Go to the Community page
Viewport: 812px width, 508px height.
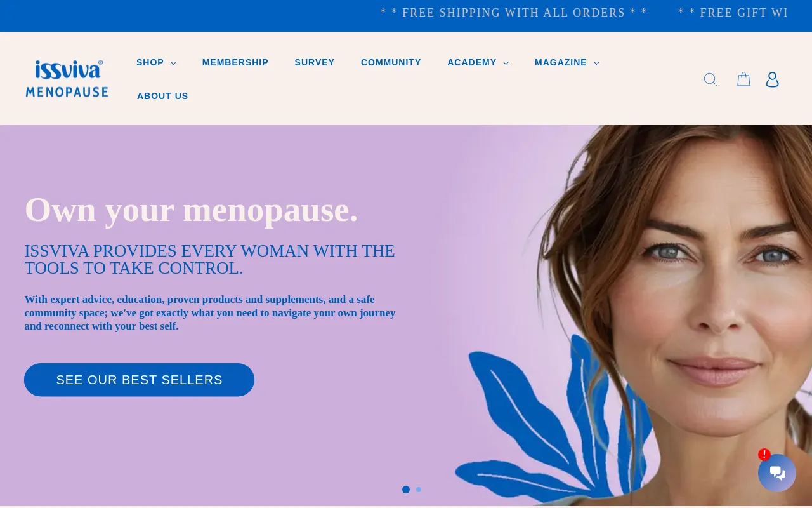tap(391, 62)
